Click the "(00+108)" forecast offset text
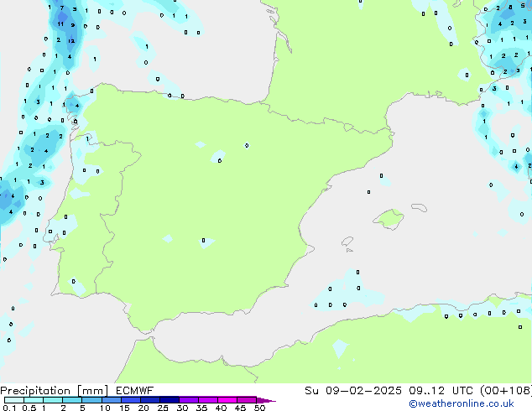 (x=506, y=391)
